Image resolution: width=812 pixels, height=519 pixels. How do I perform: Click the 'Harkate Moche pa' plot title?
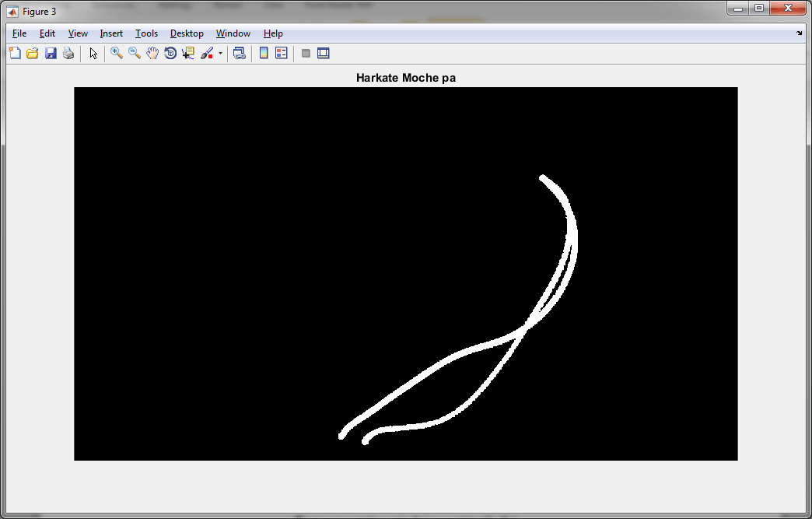click(406, 78)
